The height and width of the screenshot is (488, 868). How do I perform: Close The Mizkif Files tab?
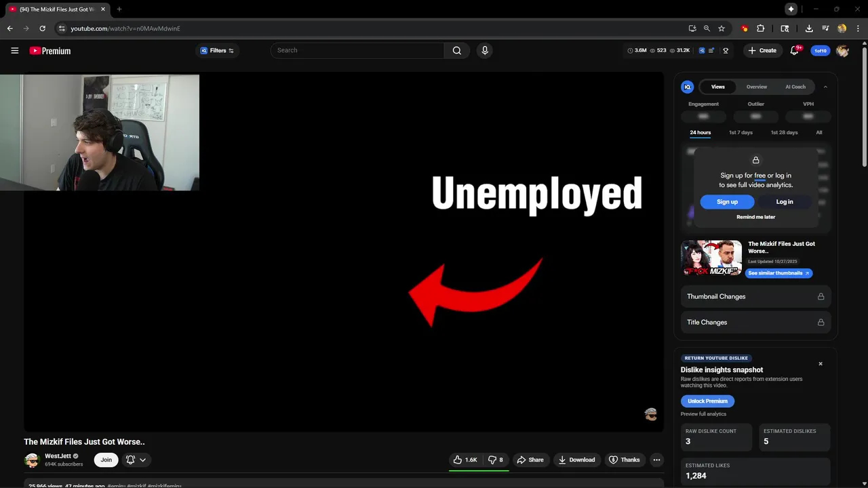click(x=103, y=9)
